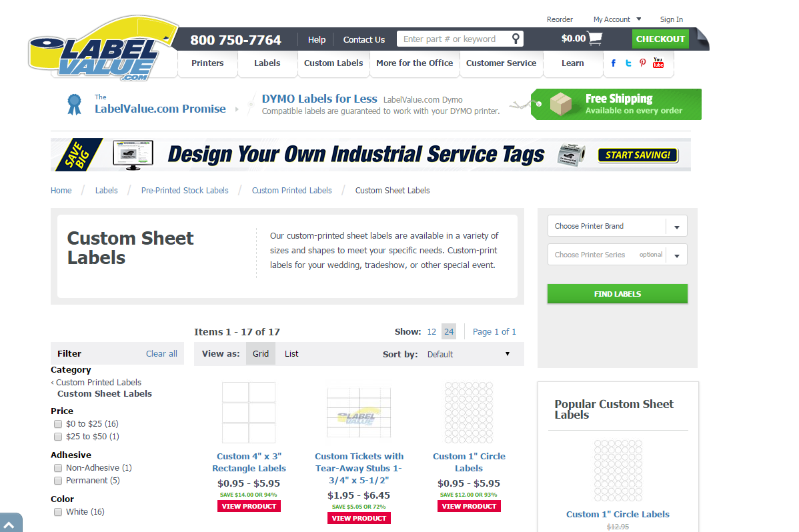Open the Learn menu item
The image size is (799, 532).
pyautogui.click(x=573, y=63)
